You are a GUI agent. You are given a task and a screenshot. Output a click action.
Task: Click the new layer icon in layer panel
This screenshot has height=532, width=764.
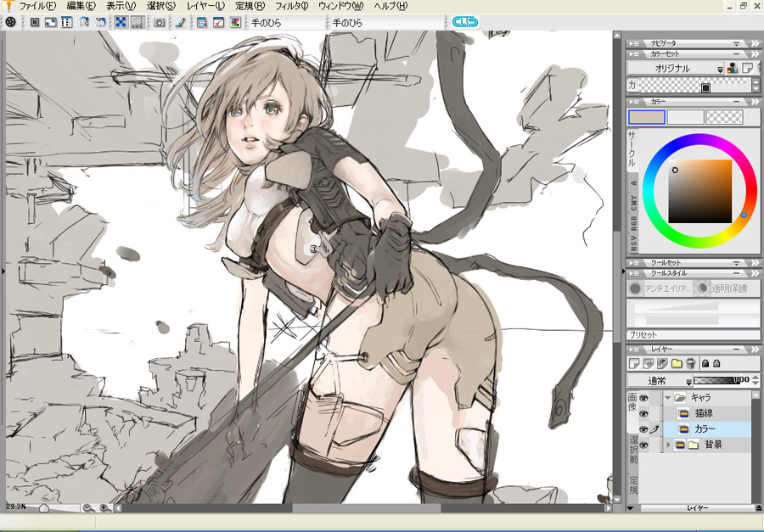coord(635,363)
